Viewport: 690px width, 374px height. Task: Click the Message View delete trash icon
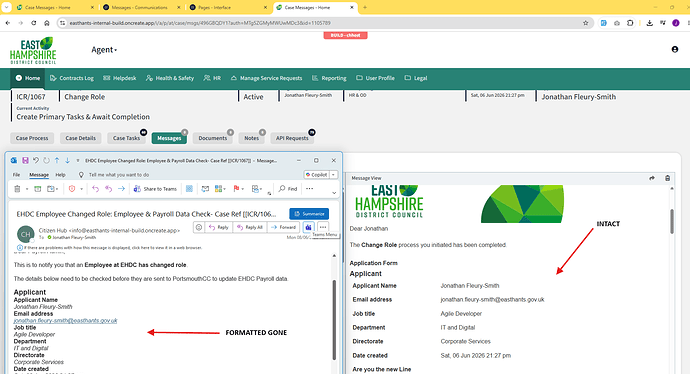(668, 178)
